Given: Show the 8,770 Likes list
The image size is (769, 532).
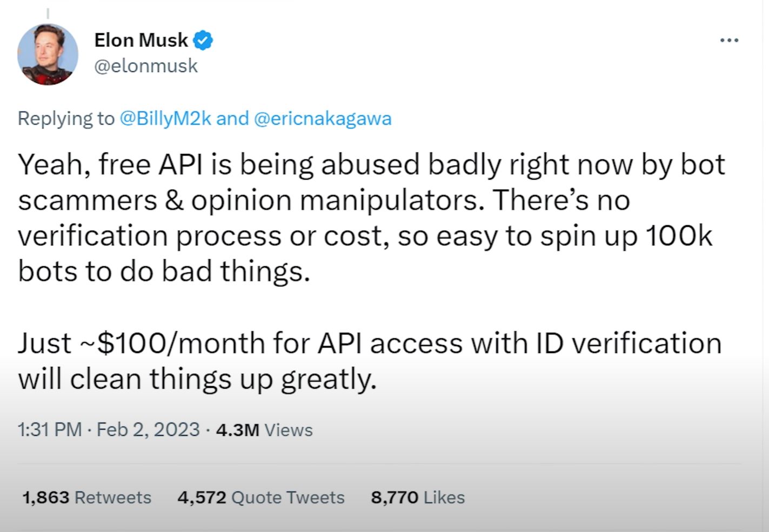Looking at the screenshot, I should click(x=418, y=497).
